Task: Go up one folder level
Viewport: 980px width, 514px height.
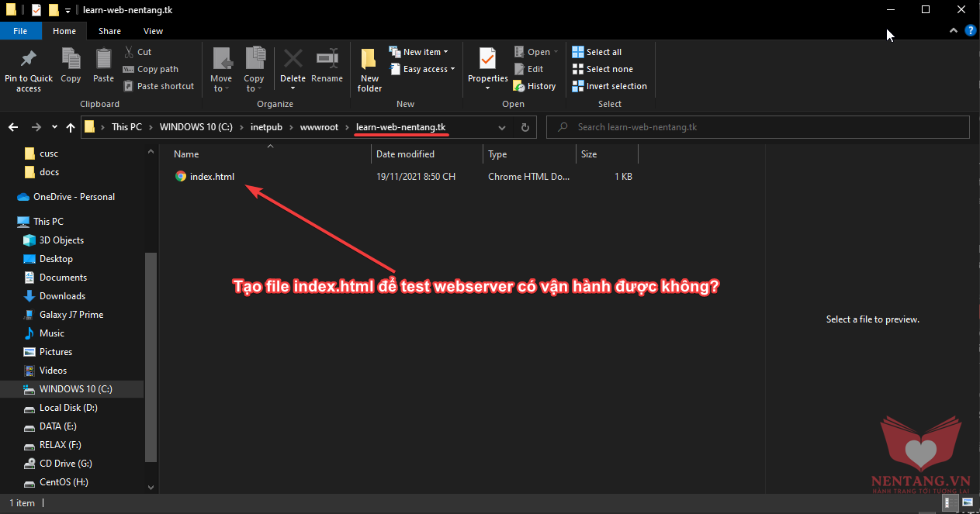Action: click(x=71, y=127)
